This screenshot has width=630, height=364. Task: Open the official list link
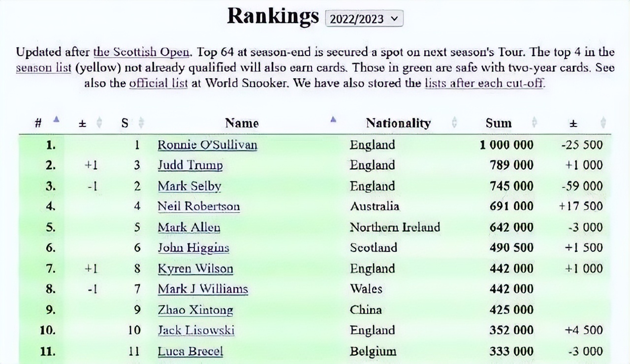[158, 83]
